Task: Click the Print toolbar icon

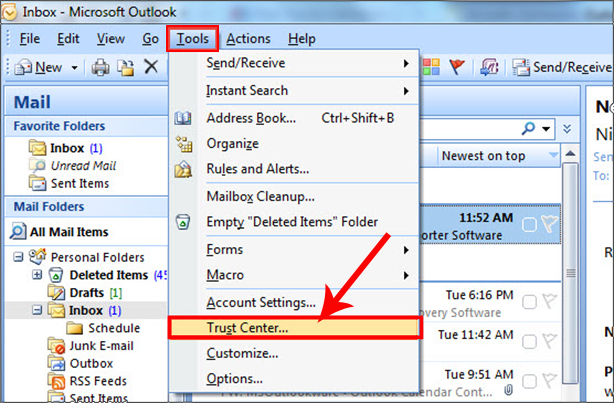Action: (x=101, y=67)
